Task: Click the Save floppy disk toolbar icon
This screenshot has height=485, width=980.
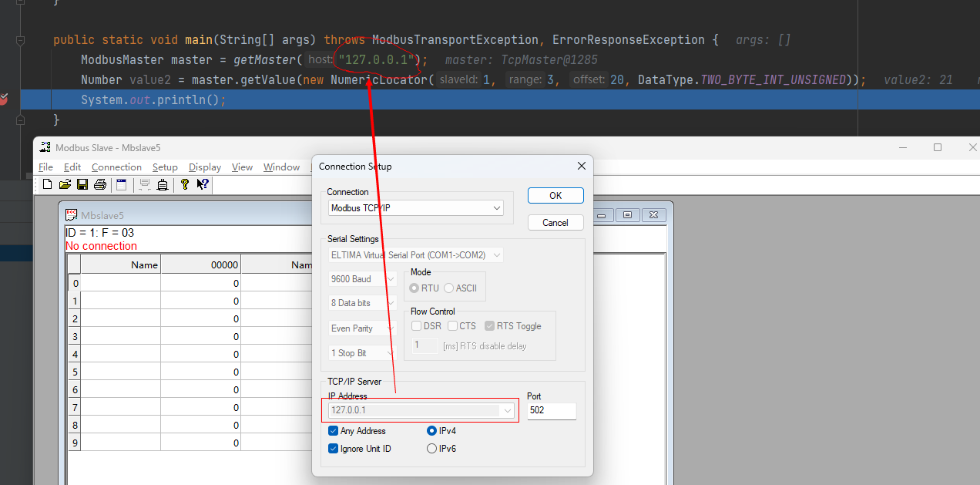Action: (82, 184)
